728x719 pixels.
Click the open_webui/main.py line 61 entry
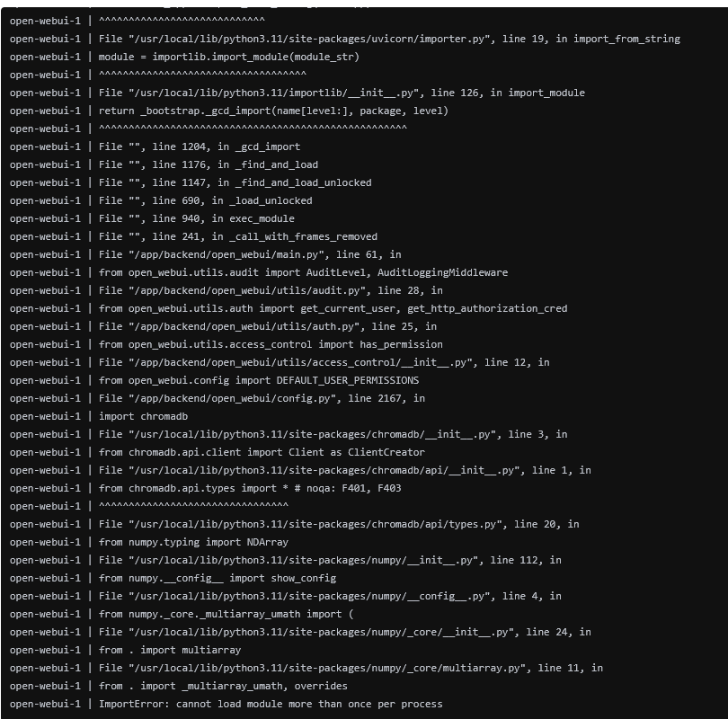pos(250,254)
